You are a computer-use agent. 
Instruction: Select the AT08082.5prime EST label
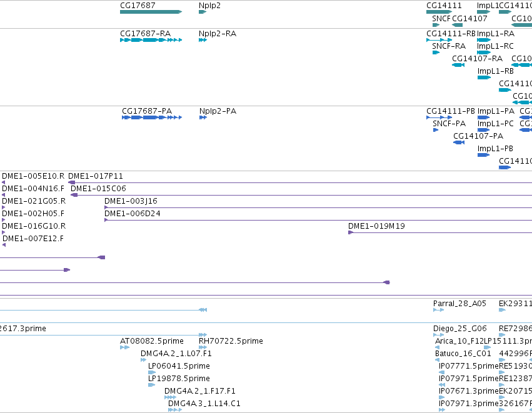point(152,341)
